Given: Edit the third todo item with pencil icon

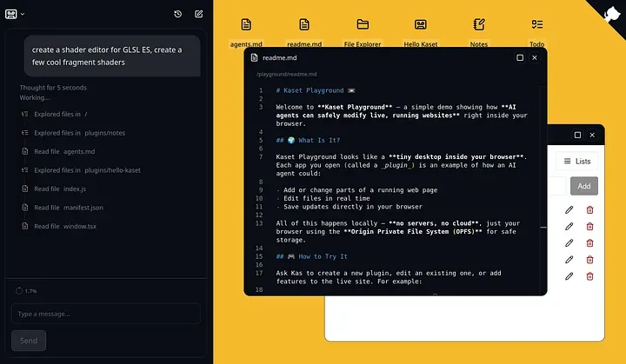Looking at the screenshot, I should [x=569, y=243].
